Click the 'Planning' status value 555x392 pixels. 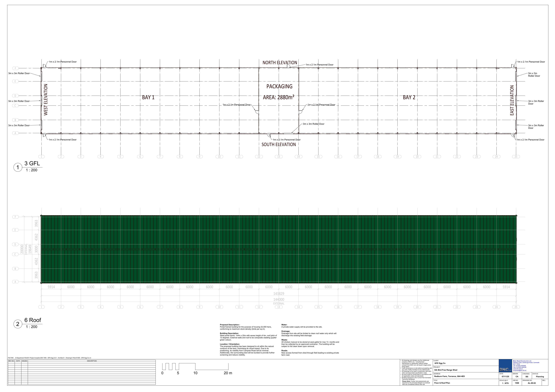click(540, 377)
